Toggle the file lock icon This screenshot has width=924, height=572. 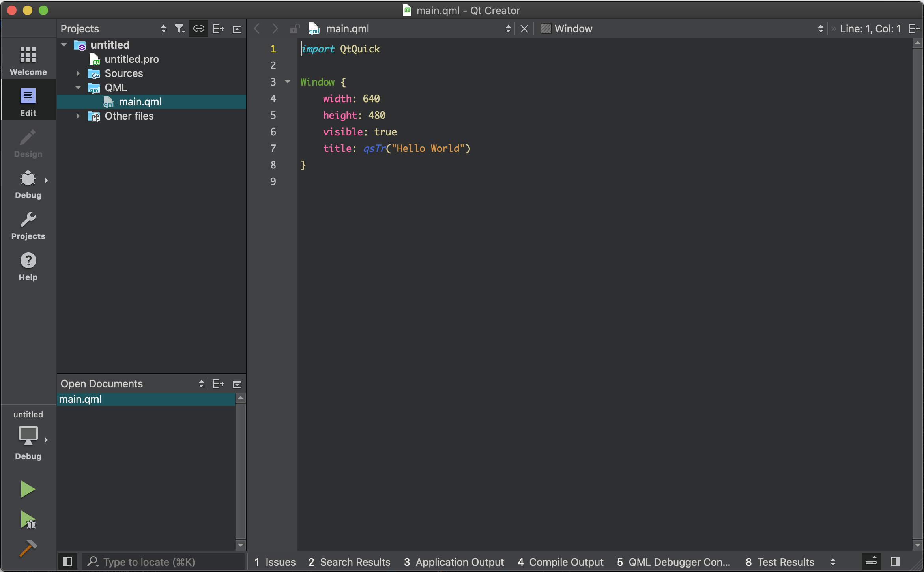click(295, 29)
